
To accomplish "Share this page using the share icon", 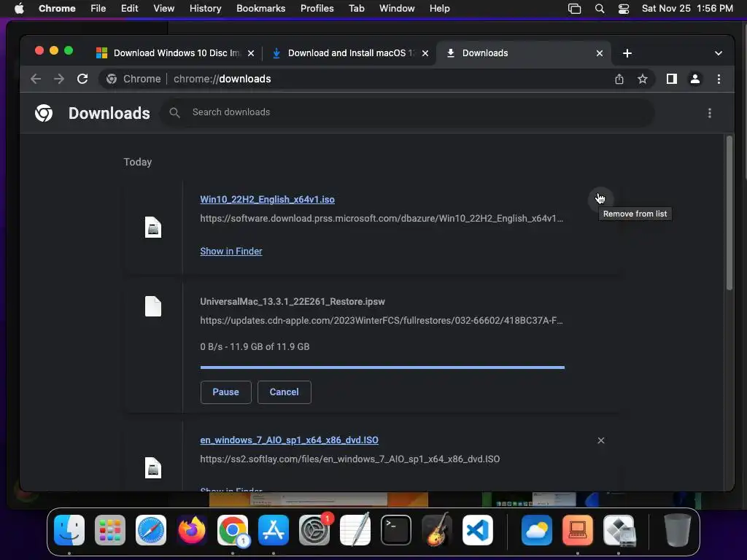I will [x=619, y=79].
